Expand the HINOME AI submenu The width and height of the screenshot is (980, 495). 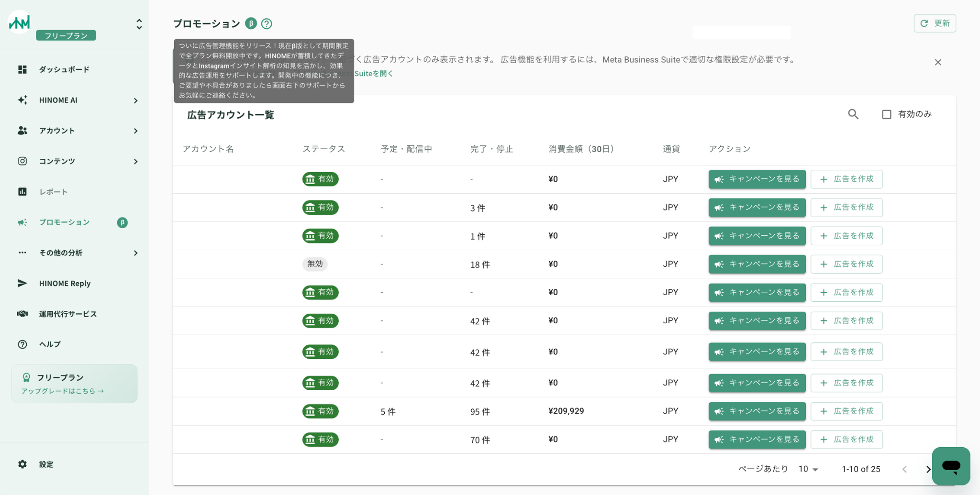pos(136,100)
